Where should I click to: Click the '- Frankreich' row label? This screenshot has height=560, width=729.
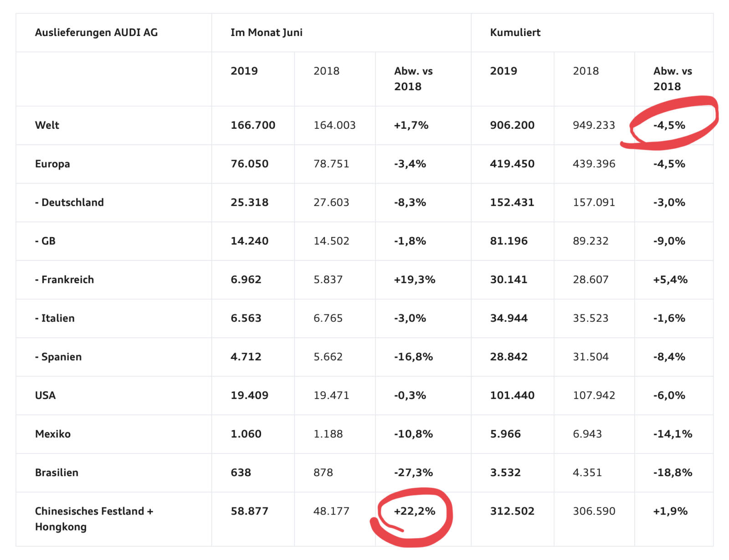[64, 280]
